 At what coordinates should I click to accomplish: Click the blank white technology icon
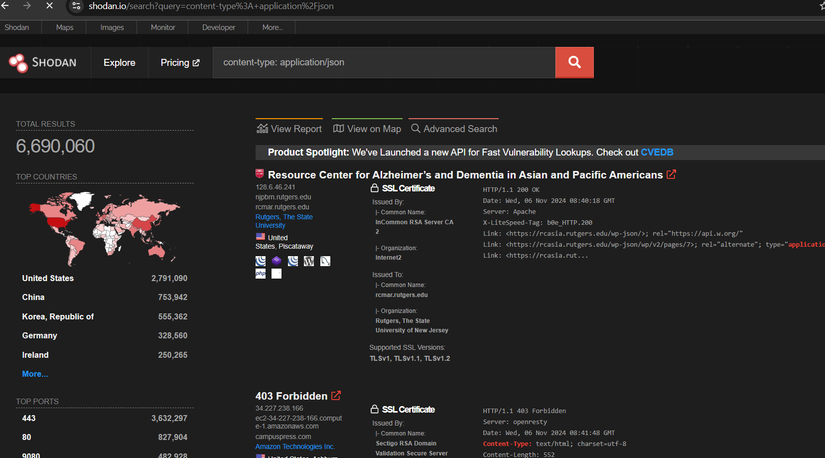coord(276,274)
